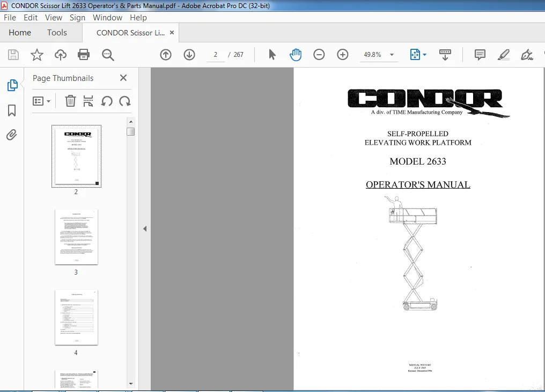Click the Print Pages thumbnails icon

(89, 101)
